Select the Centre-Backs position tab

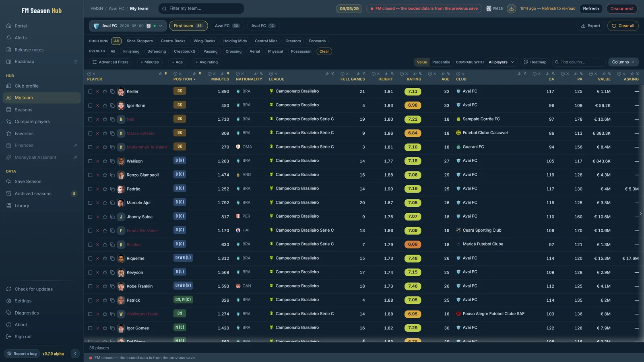pyautogui.click(x=173, y=41)
